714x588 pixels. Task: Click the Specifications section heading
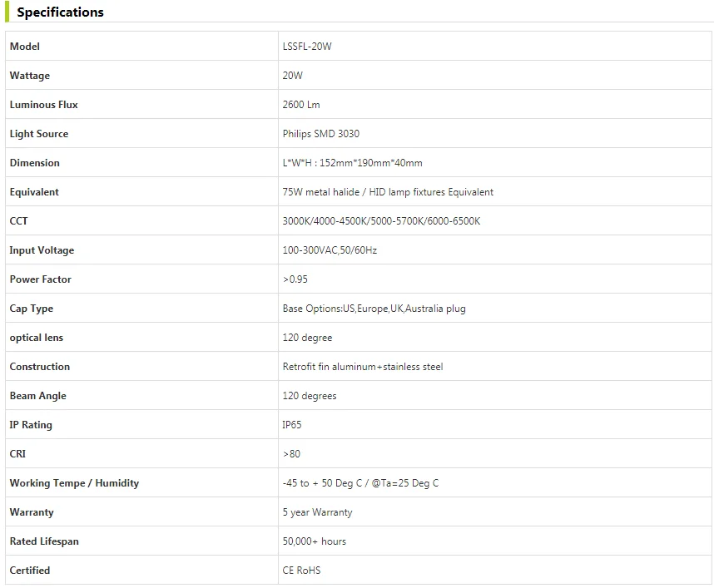click(60, 12)
